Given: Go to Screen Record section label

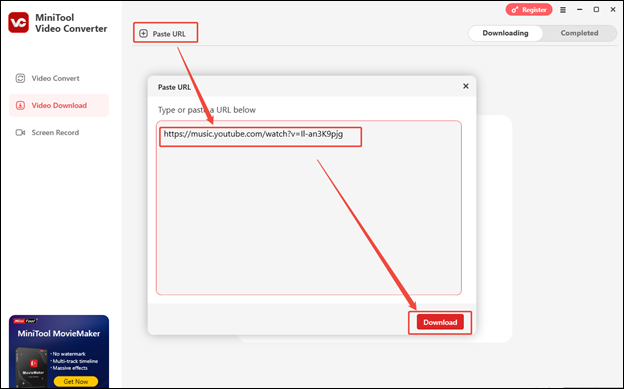Looking at the screenshot, I should click(55, 133).
